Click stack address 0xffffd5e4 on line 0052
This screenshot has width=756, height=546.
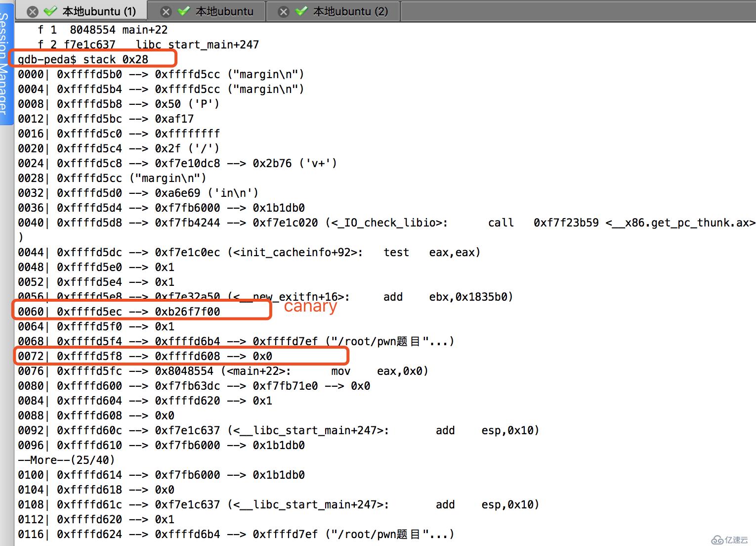(x=89, y=282)
